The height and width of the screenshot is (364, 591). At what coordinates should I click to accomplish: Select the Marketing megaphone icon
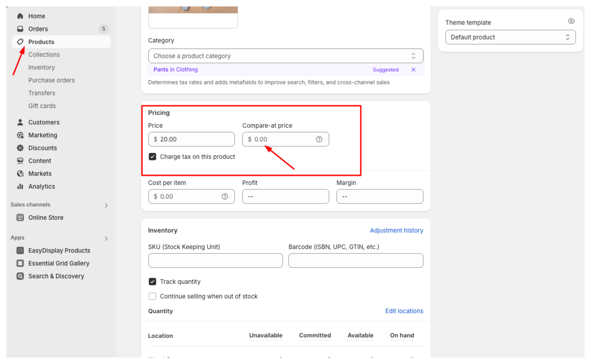click(x=20, y=135)
